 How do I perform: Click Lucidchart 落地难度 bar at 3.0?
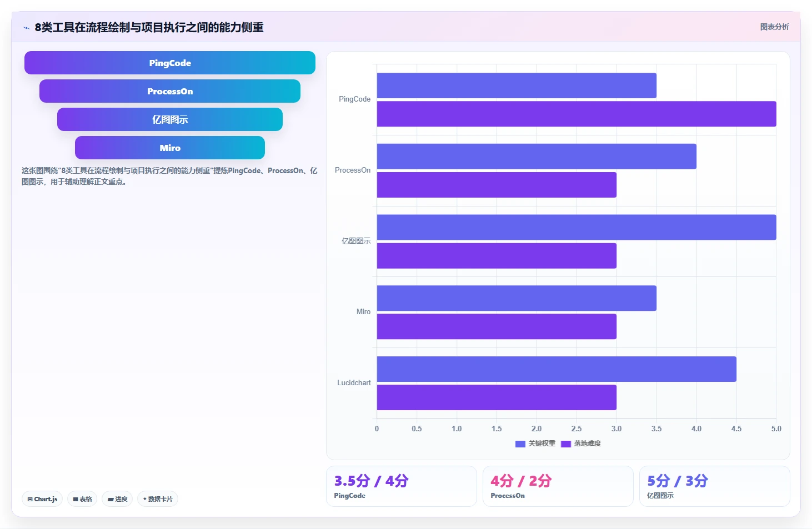497,397
